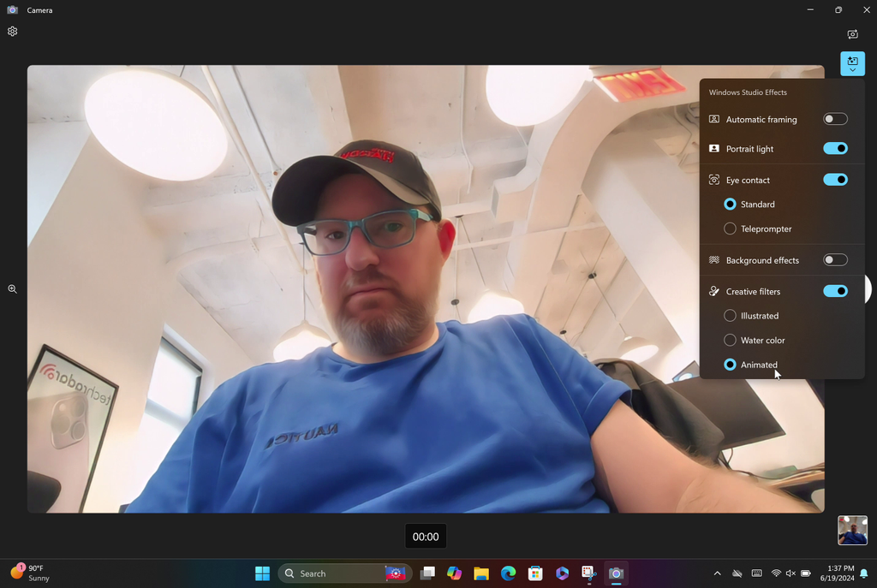
Task: Enable the Automatic framing toggle
Action: (835, 118)
